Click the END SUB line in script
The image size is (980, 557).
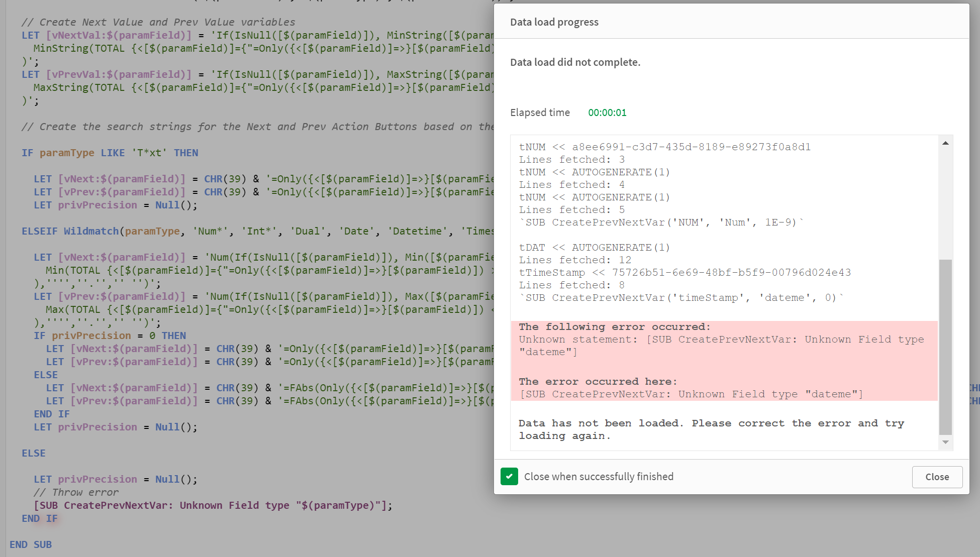pyautogui.click(x=31, y=544)
